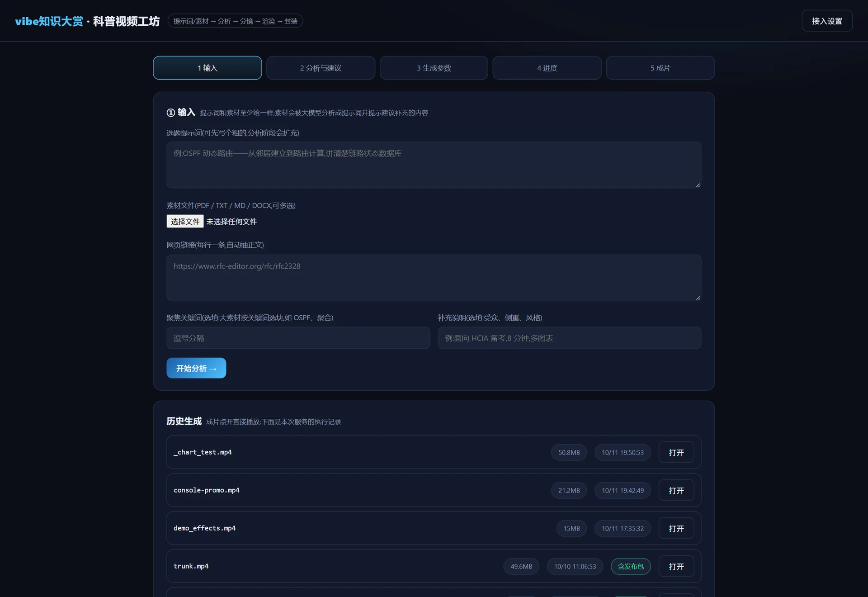Grab the resize handle of prompt textarea
This screenshot has height=597, width=868.
[x=698, y=185]
